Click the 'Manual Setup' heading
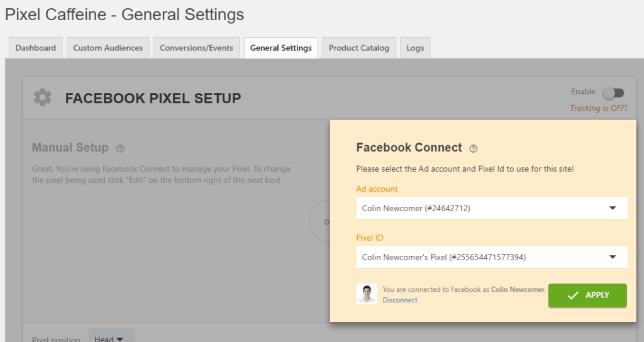This screenshot has height=342, width=644. tap(70, 147)
